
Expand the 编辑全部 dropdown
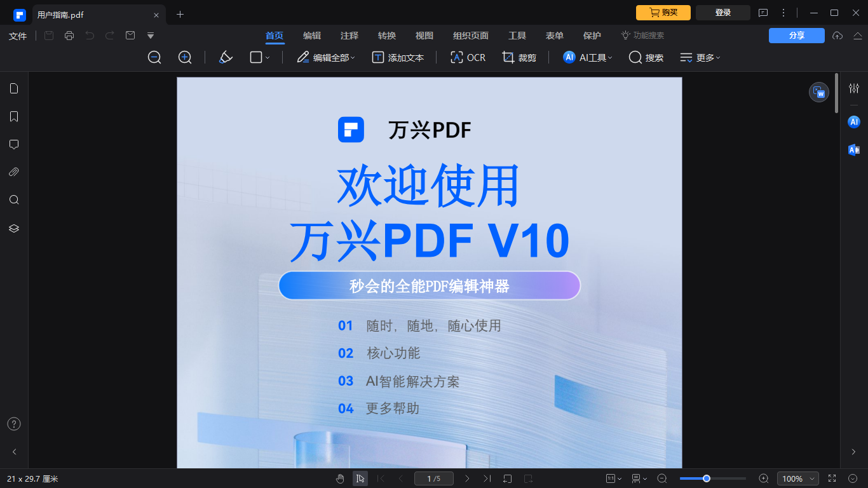click(x=325, y=57)
